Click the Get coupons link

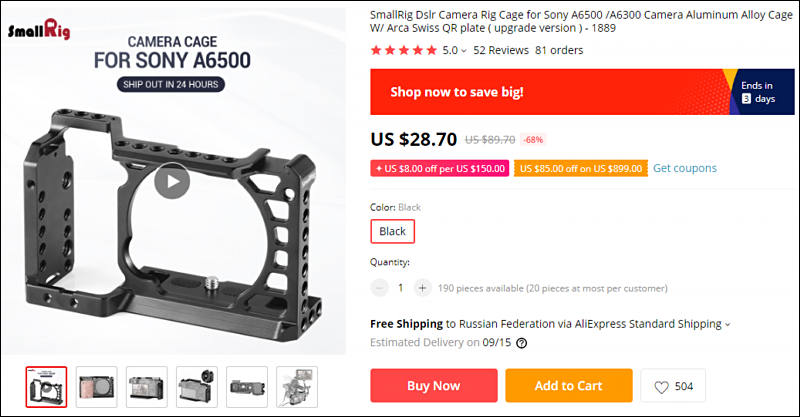685,168
